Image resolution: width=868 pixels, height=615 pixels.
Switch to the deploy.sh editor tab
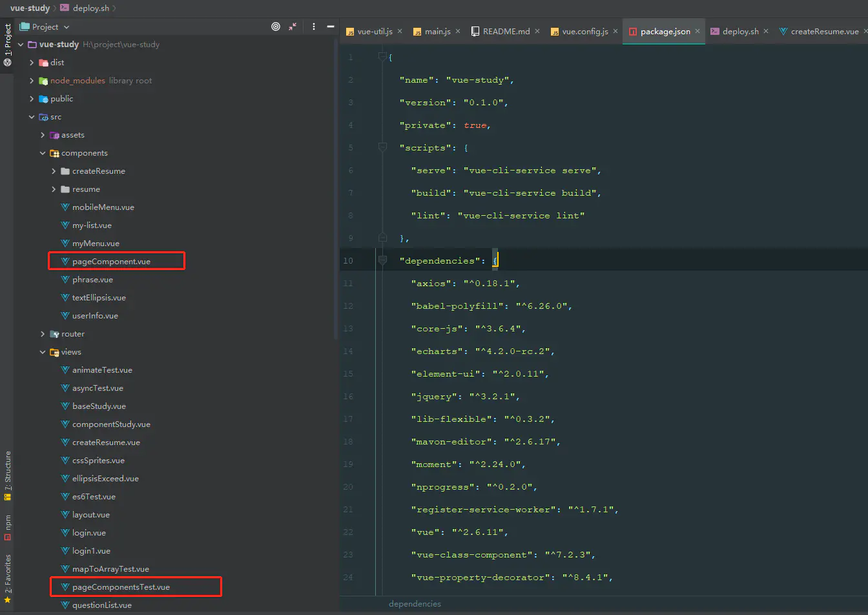[x=740, y=31]
